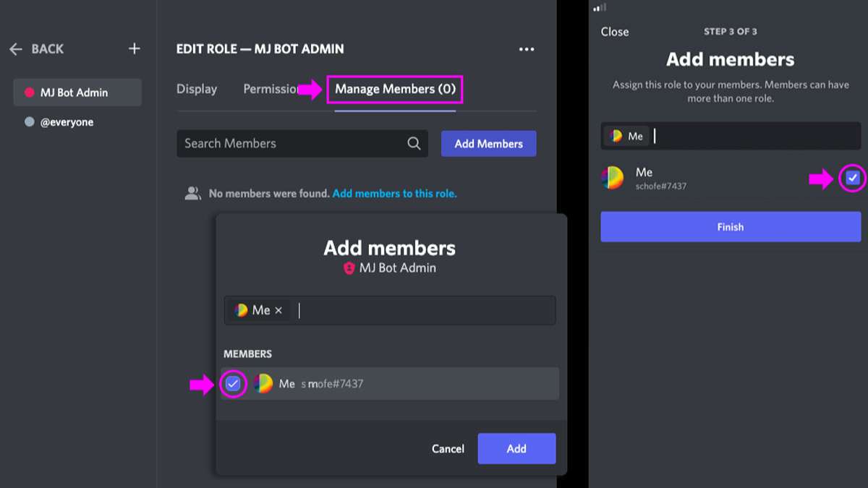868x488 pixels.
Task: Open the Manage Members tab
Action: pos(394,88)
